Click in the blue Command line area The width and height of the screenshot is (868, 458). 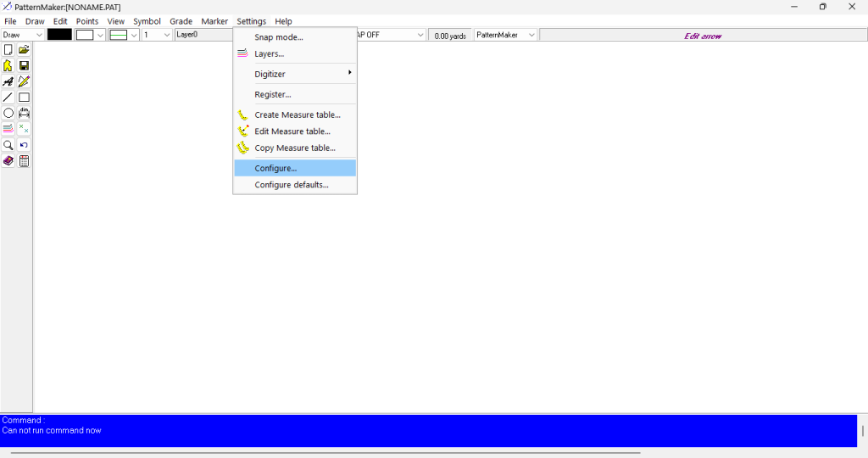coord(428,431)
